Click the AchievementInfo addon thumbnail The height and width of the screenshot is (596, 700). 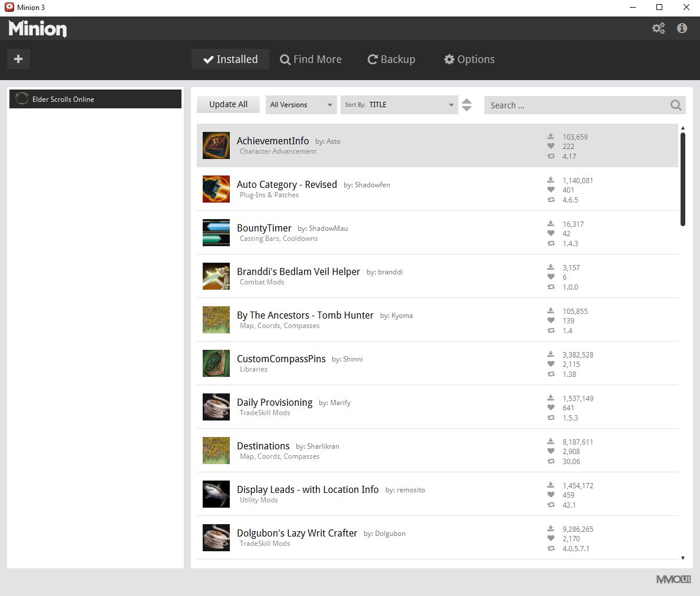216,145
